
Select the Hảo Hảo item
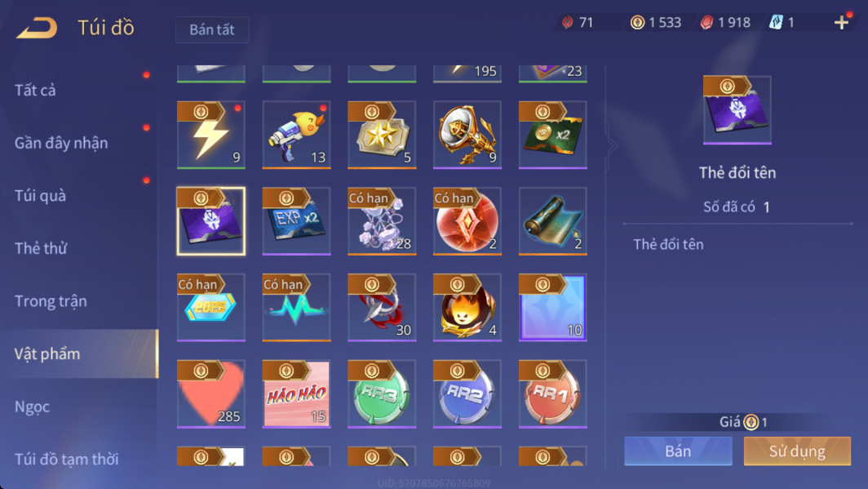(x=296, y=393)
